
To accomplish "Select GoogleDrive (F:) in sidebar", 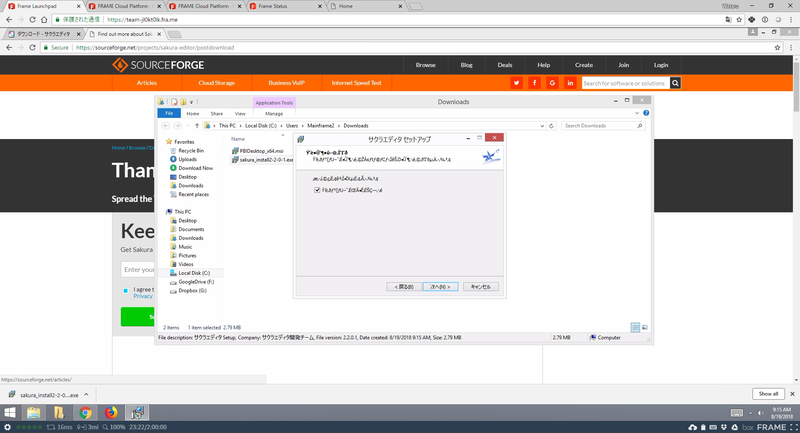I will tap(192, 282).
